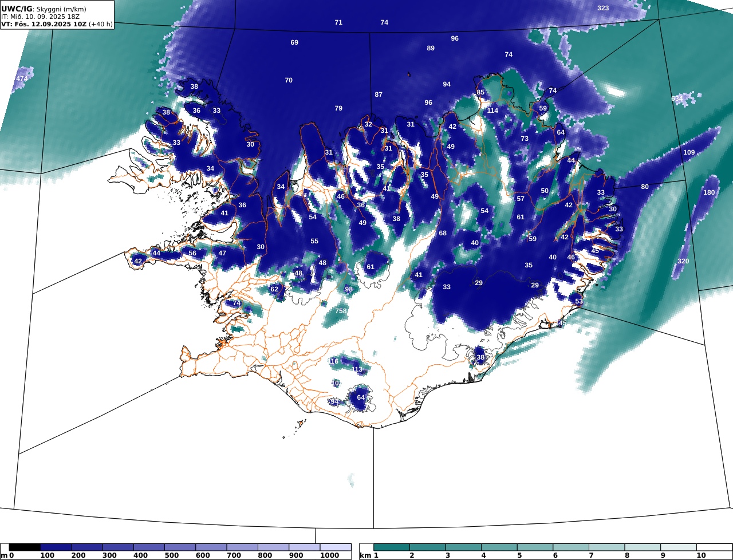Select the offshore value 89
The height and width of the screenshot is (560, 733).
431,48
